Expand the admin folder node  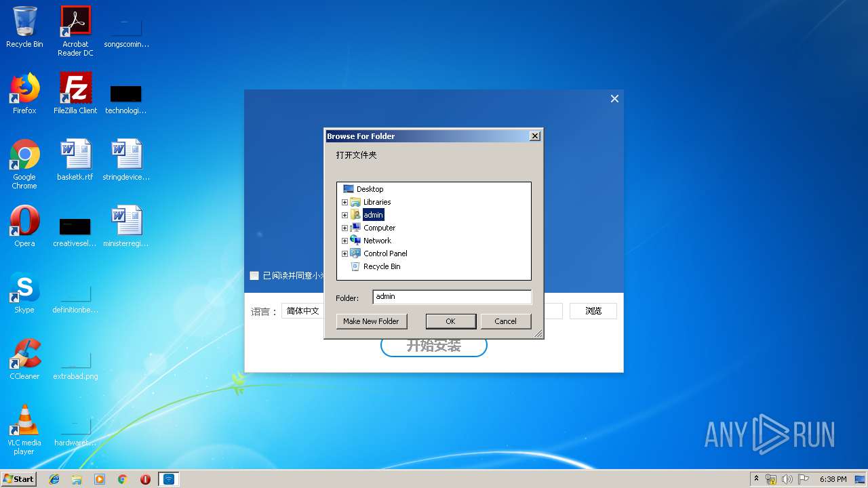tap(344, 215)
